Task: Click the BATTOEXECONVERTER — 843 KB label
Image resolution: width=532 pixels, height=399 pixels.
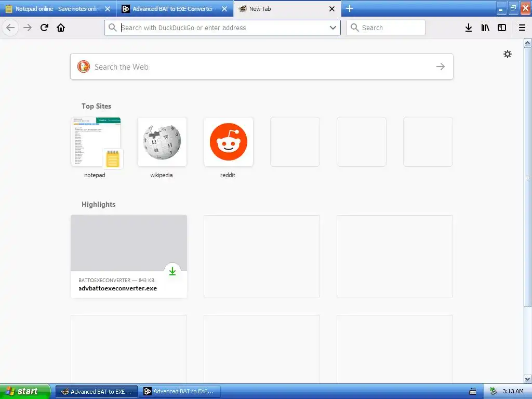Action: [x=116, y=280]
